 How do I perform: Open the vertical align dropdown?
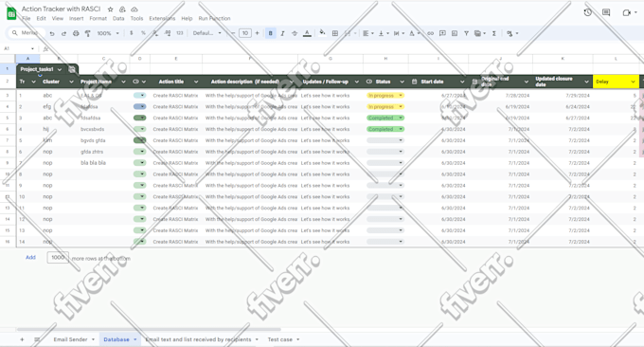coord(384,33)
